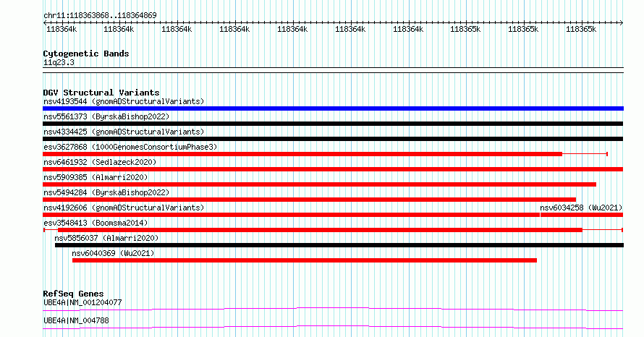This screenshot has width=644, height=337.
Task: Click the red bar of nsv6461932
Action: click(333, 169)
